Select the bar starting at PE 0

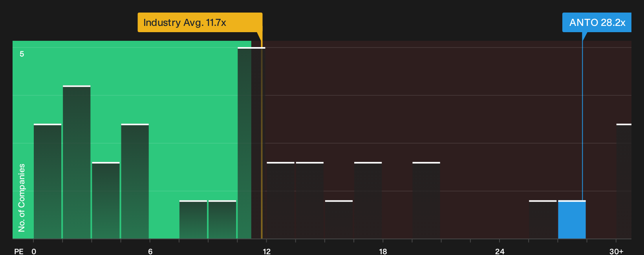(x=48, y=181)
